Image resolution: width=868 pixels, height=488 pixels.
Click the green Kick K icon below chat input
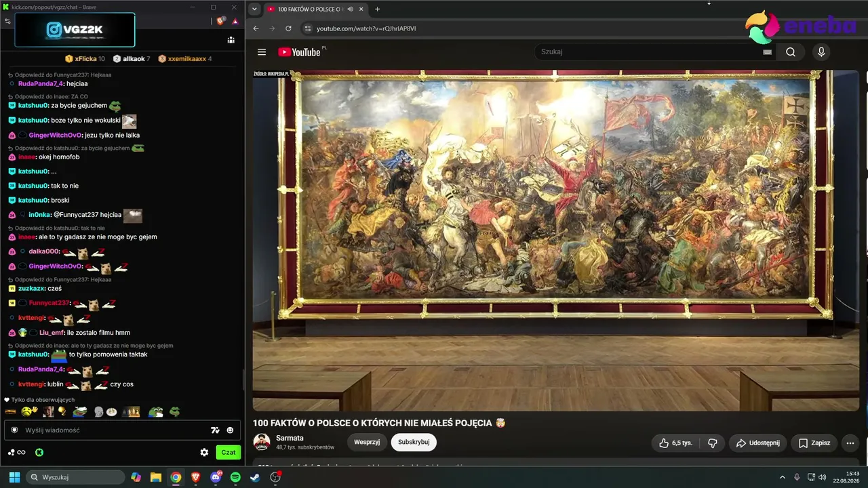tap(39, 452)
